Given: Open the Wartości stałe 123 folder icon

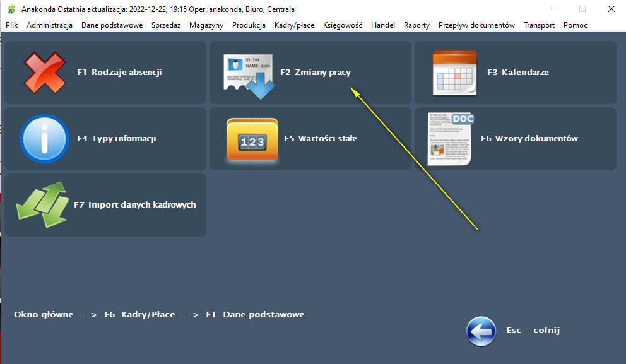Looking at the screenshot, I should click(252, 139).
